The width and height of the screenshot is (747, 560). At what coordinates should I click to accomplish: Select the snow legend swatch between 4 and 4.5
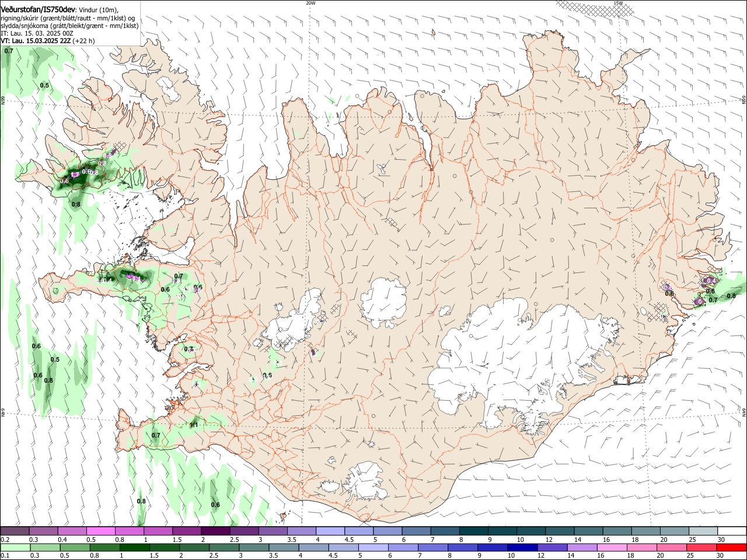point(330,531)
